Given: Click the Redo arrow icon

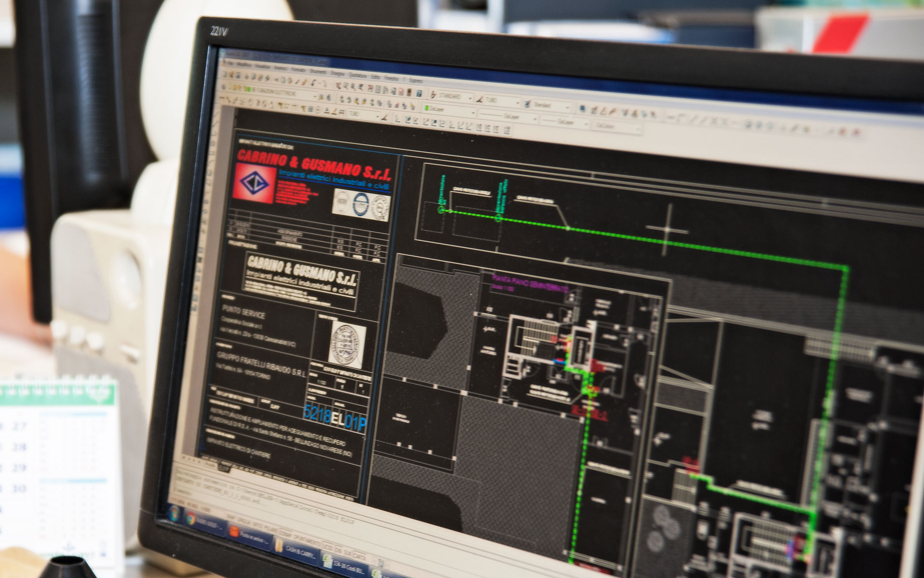Looking at the screenshot, I should tap(324, 84).
